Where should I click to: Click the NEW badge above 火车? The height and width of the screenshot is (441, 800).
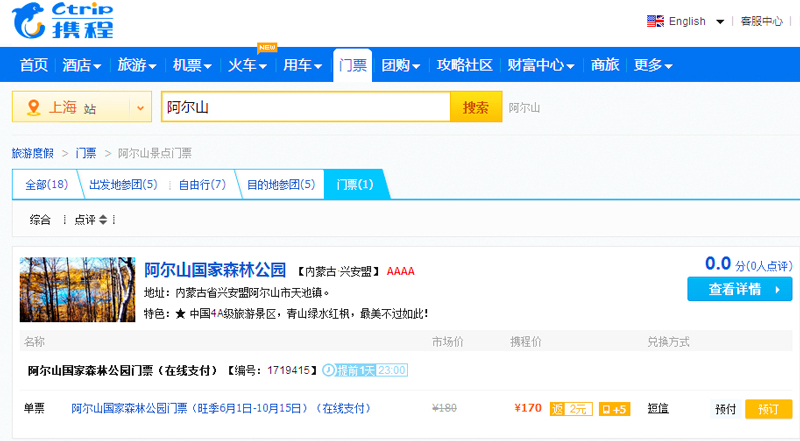tap(267, 47)
